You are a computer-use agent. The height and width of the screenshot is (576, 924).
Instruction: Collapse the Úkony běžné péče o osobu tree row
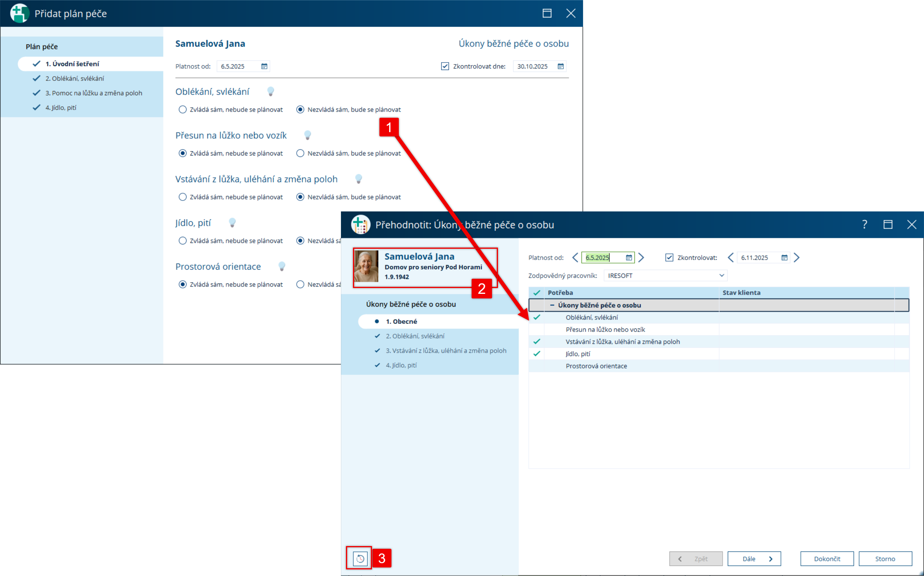pos(552,305)
